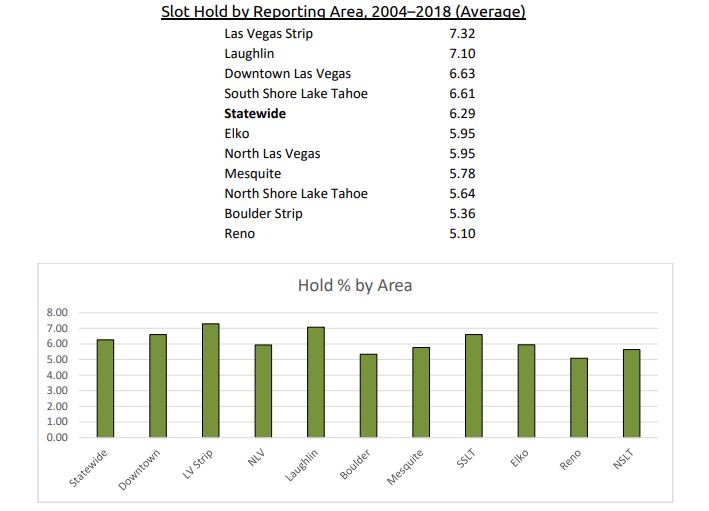Click the 1.00 y-axis label

coord(57,421)
